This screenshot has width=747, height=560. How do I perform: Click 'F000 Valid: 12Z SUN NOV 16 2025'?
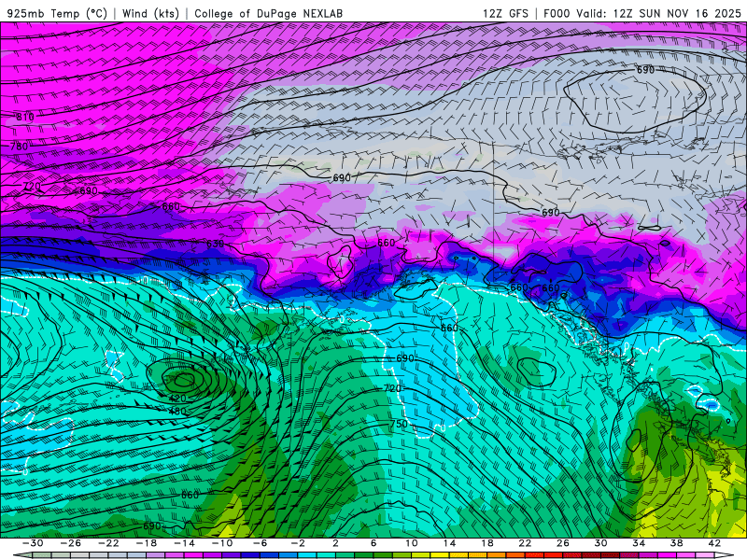642,13
